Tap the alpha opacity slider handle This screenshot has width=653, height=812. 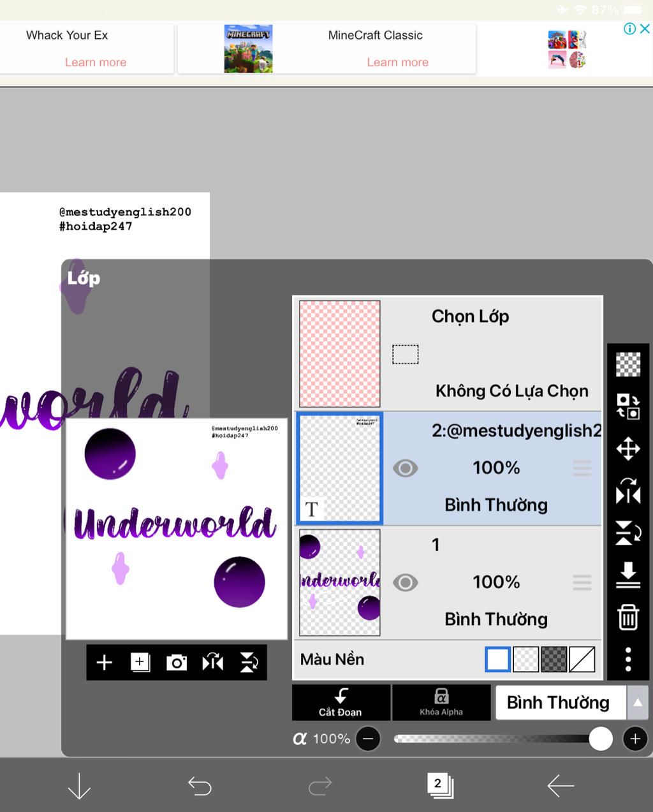click(601, 739)
